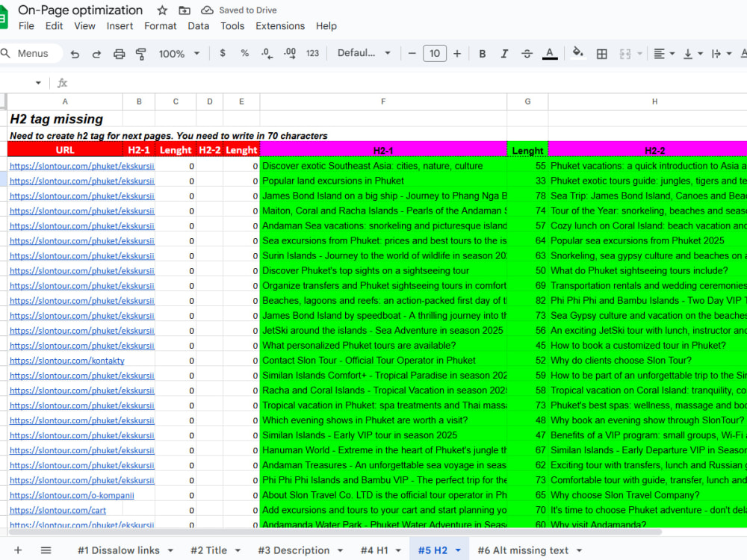Switch to #4 H1 tab
747x560 pixels.
click(374, 550)
